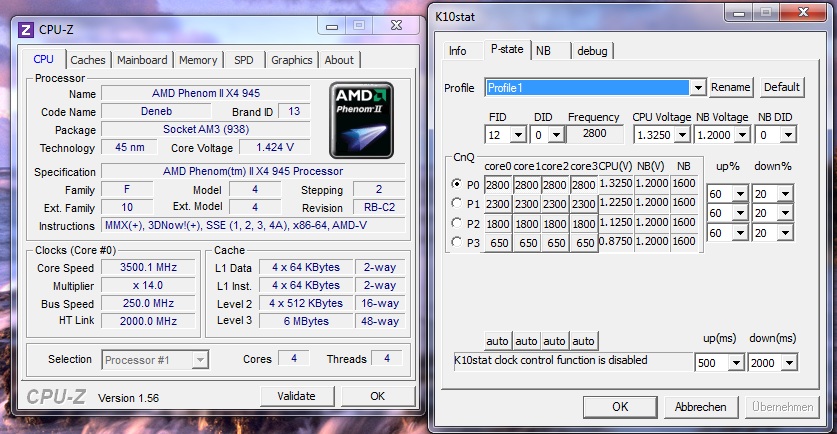This screenshot has width=837, height=434.
Task: Expand the DID dropdown showing 0
Action: (556, 135)
